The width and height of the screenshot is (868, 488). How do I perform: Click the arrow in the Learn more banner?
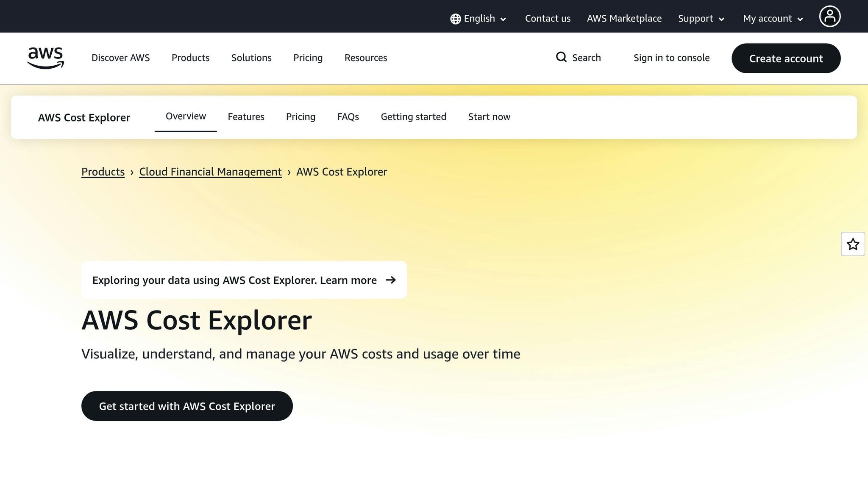coord(391,280)
